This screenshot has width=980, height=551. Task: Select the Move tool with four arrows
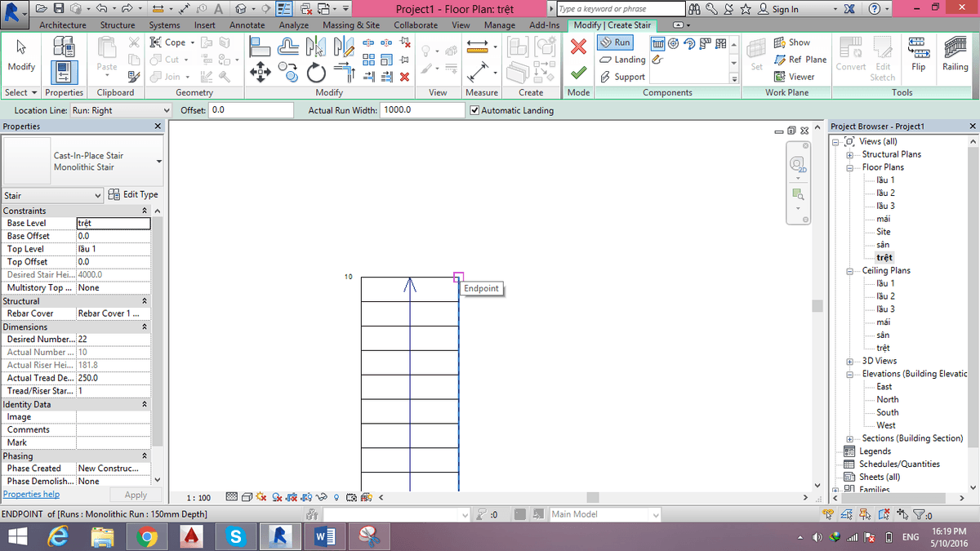coord(261,72)
